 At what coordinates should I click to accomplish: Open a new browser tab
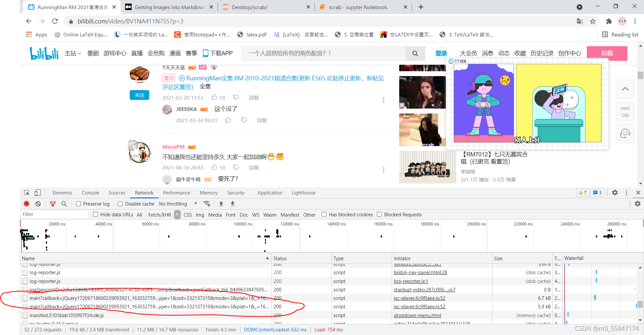(421, 7)
